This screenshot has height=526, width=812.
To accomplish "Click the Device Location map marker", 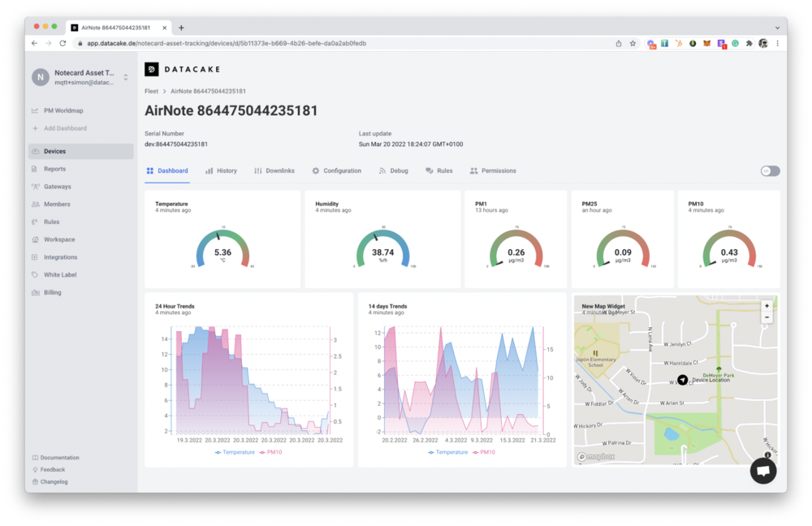I will pos(683,380).
